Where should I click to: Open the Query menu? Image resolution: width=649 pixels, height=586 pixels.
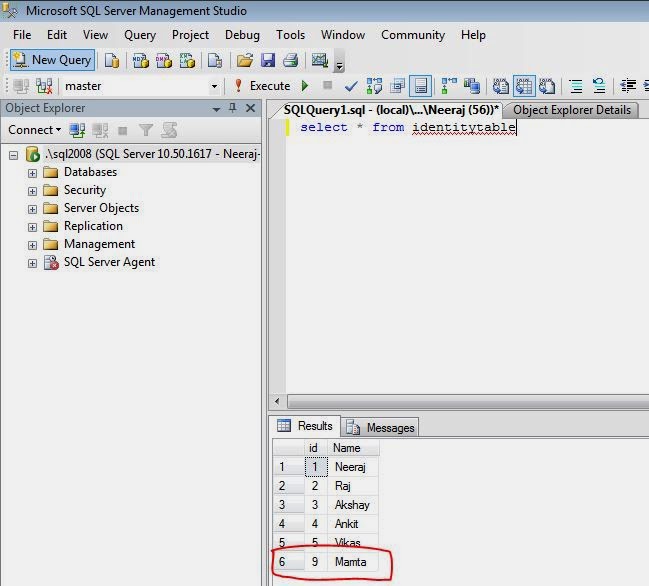tap(140, 35)
